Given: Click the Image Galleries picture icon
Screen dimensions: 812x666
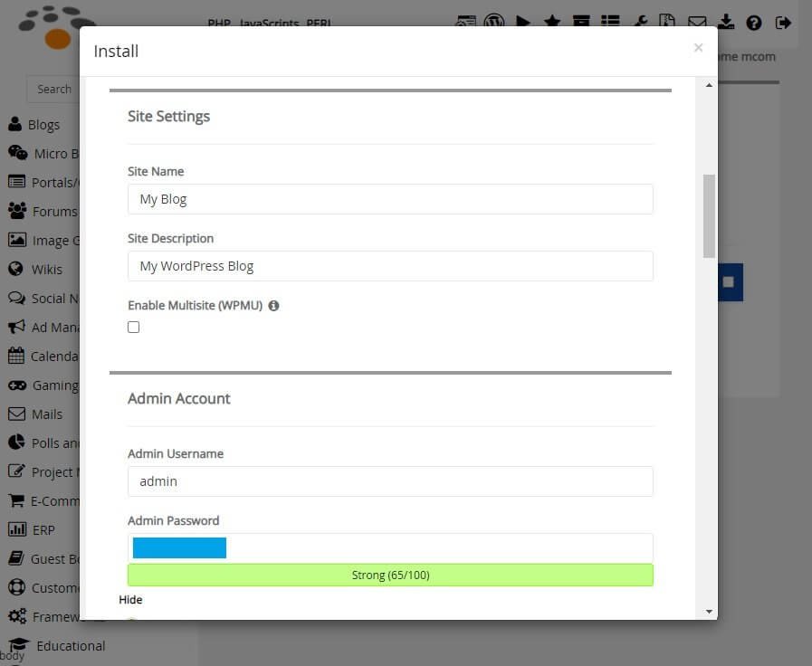Looking at the screenshot, I should [17, 240].
